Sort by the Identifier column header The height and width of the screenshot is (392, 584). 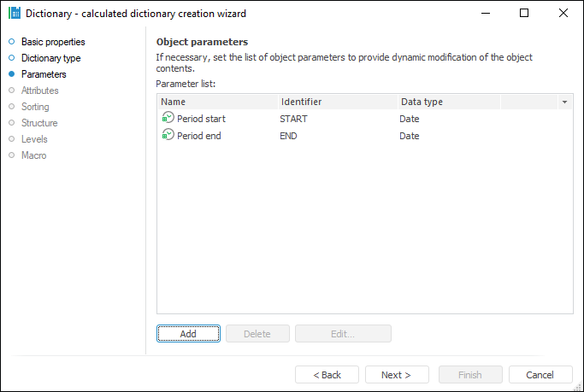pyautogui.click(x=337, y=102)
